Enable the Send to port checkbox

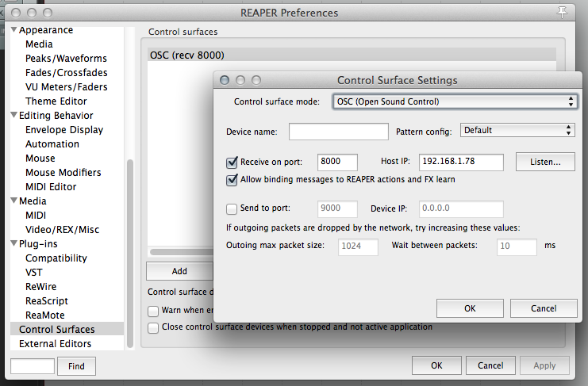pos(232,208)
